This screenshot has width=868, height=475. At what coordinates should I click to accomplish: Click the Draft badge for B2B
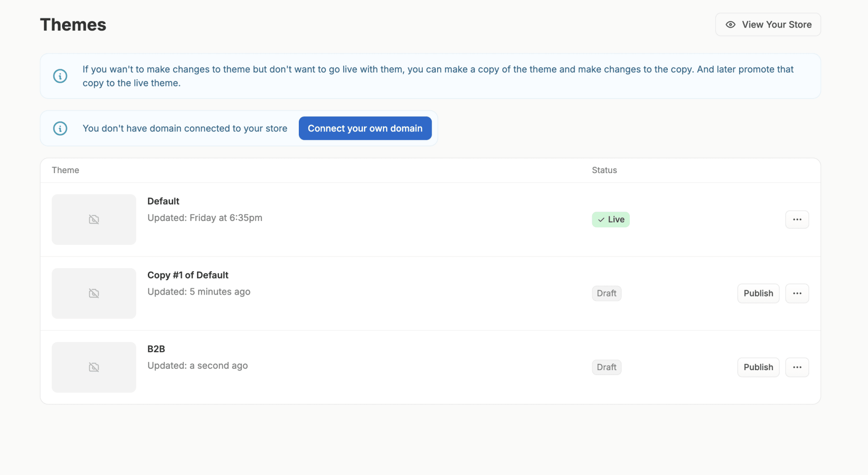(607, 367)
